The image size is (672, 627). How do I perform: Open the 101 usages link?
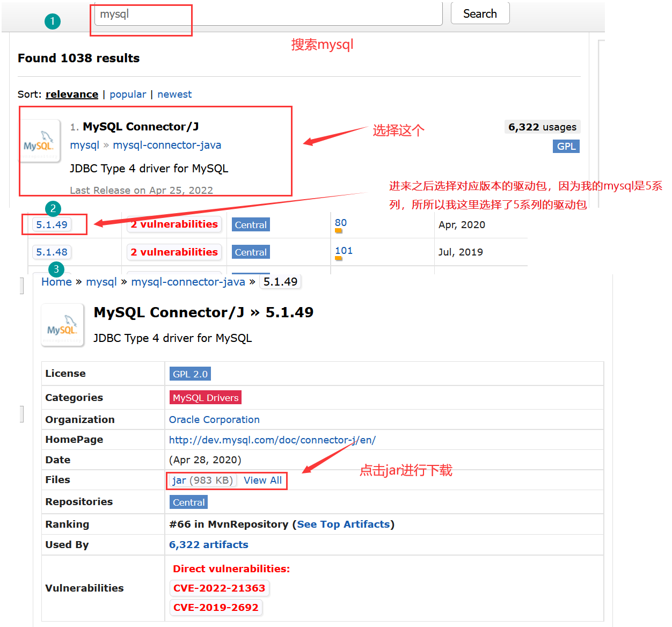[x=344, y=251]
